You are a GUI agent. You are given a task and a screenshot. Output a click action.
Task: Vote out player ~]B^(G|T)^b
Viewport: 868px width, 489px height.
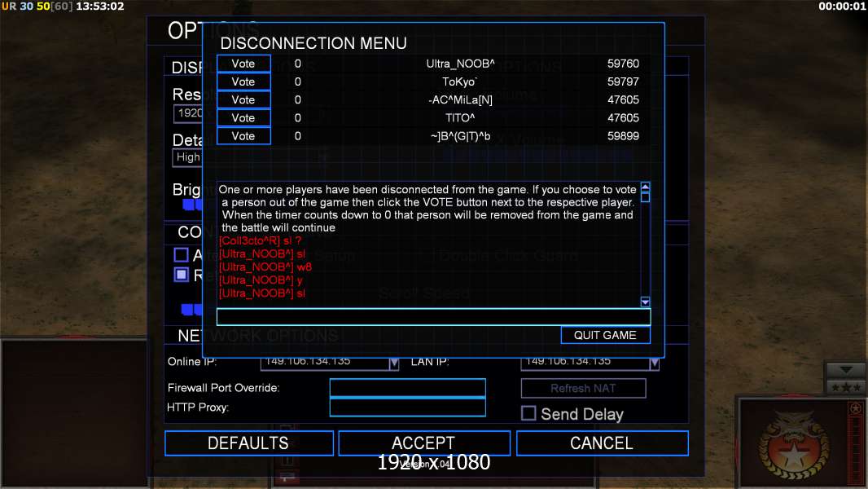tap(243, 136)
